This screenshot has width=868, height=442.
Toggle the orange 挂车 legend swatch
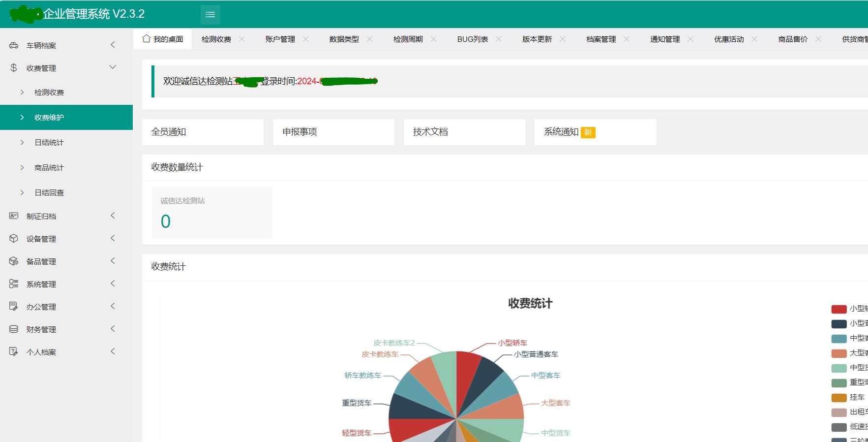pyautogui.click(x=839, y=398)
